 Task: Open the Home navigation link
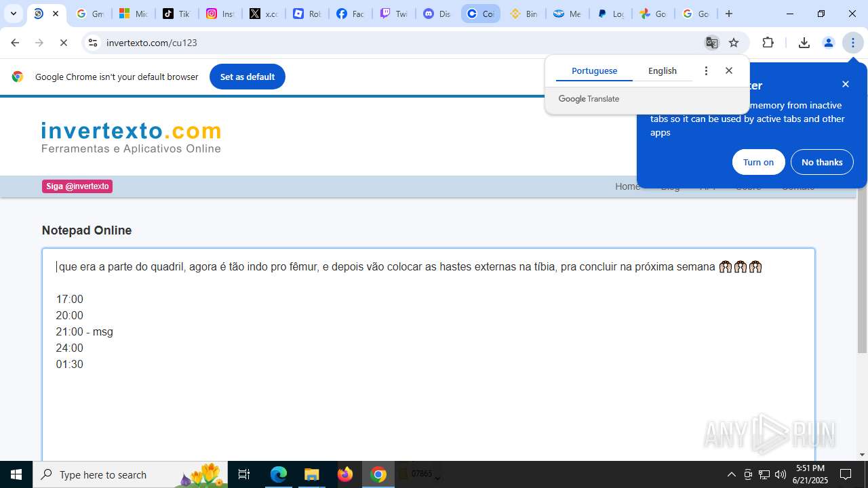pos(627,186)
